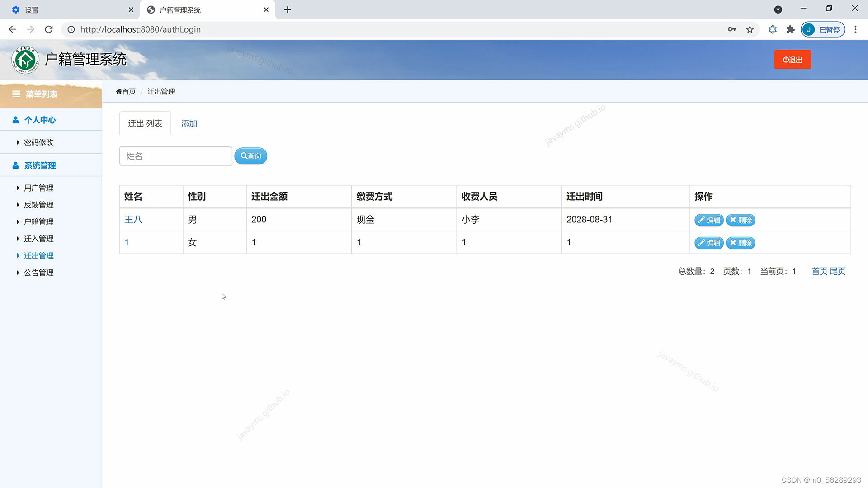Bookmark page with the star icon

[750, 29]
